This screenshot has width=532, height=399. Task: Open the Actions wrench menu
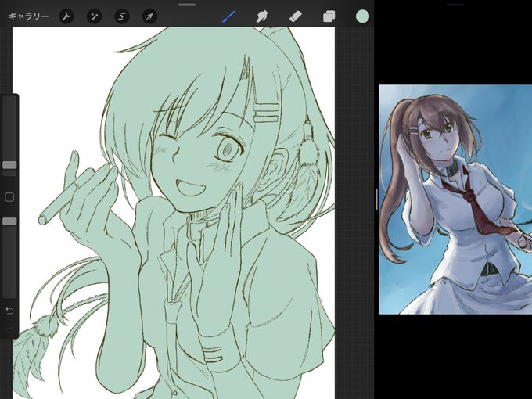tap(66, 16)
